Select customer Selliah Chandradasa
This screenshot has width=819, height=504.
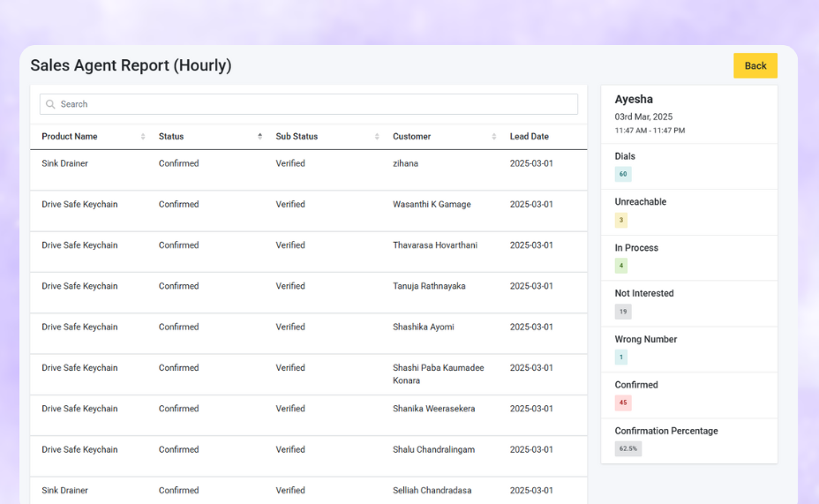432,491
